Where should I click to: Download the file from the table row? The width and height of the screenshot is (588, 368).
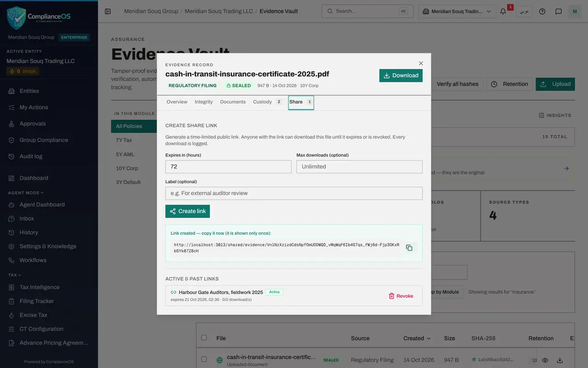coord(560,360)
